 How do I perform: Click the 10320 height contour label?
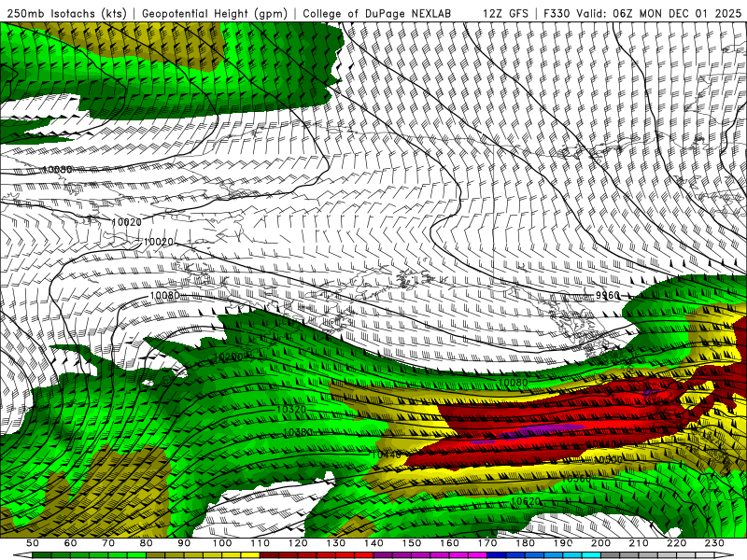[291, 409]
